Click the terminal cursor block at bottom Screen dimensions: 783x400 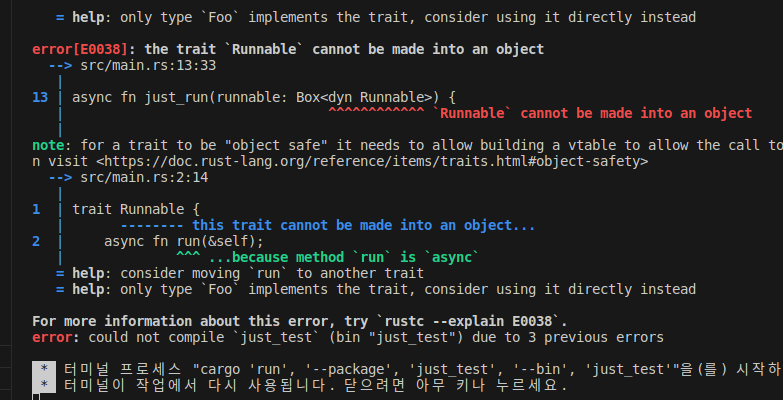click(x=36, y=397)
